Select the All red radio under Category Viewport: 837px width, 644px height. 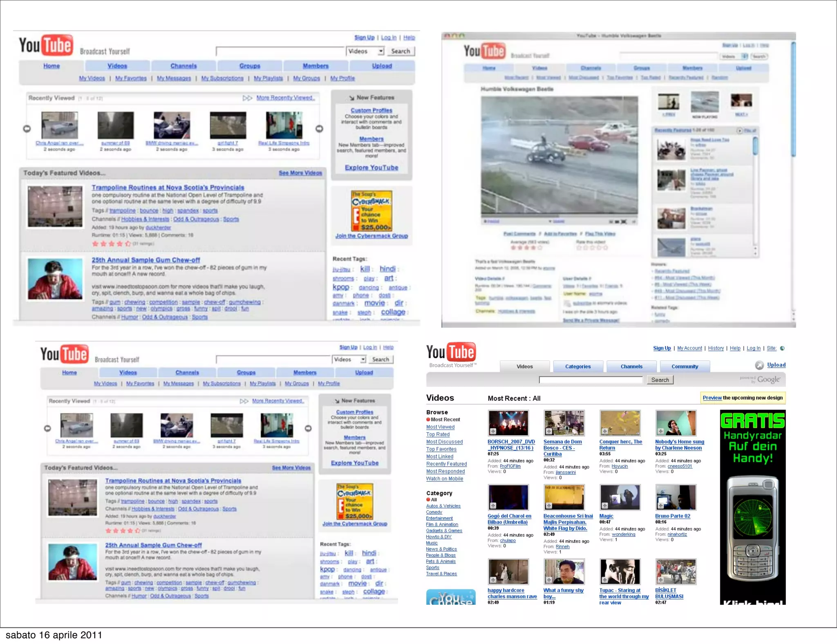428,500
